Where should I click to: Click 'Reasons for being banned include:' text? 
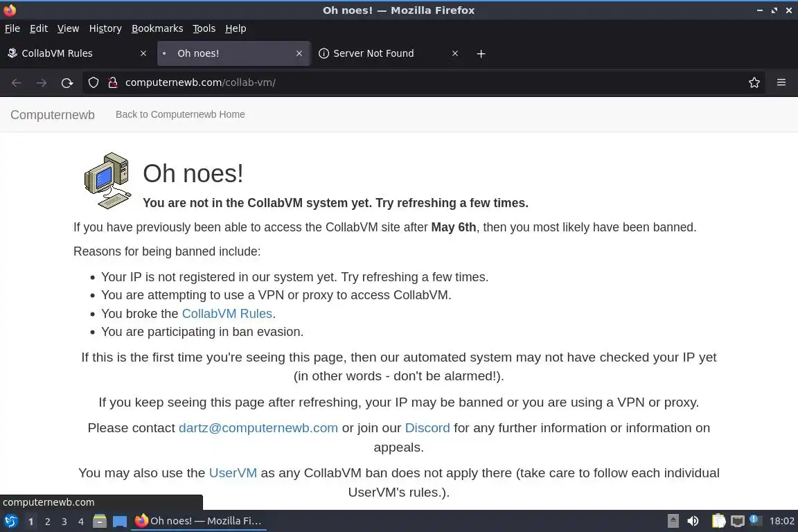(167, 251)
